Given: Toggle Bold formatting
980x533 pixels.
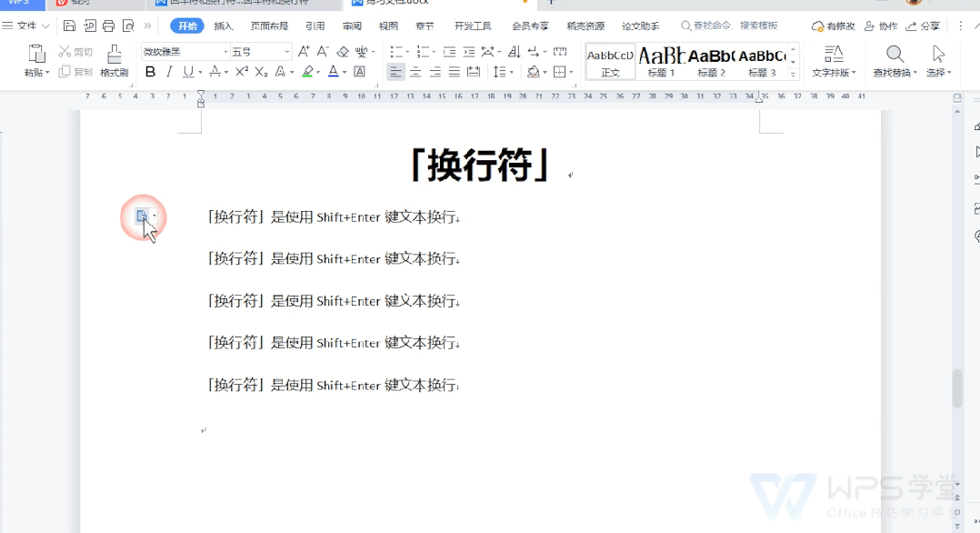Looking at the screenshot, I should coord(150,72).
